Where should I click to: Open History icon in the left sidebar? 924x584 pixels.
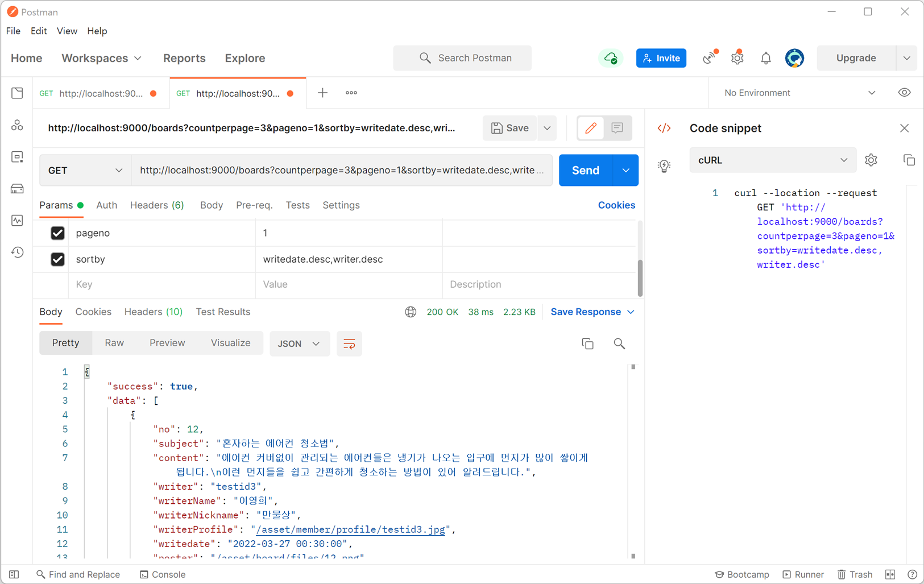pos(17,252)
